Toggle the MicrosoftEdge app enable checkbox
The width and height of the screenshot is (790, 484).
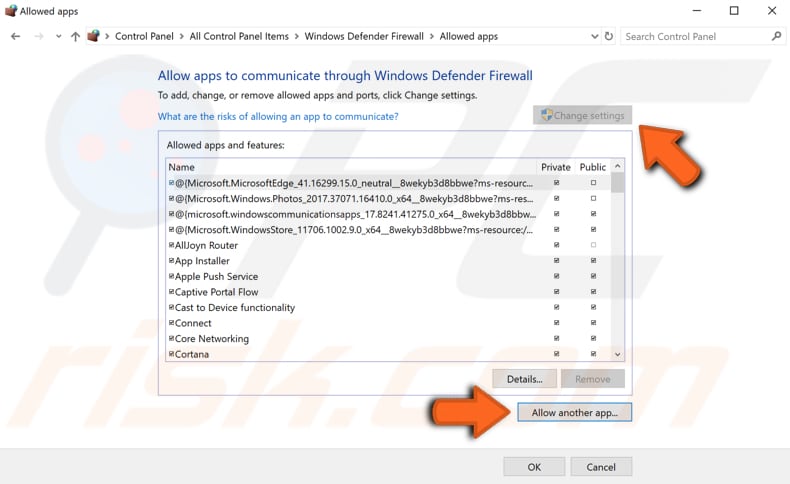tap(171, 183)
